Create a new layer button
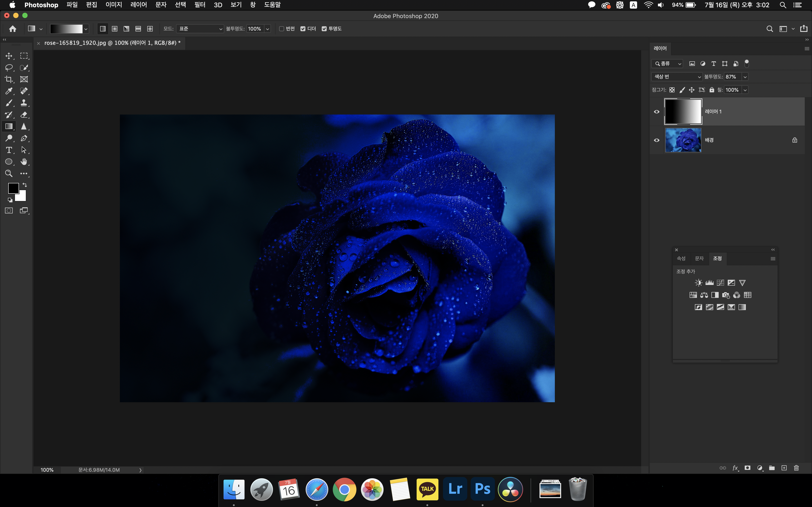Image resolution: width=812 pixels, height=507 pixels. click(784, 468)
